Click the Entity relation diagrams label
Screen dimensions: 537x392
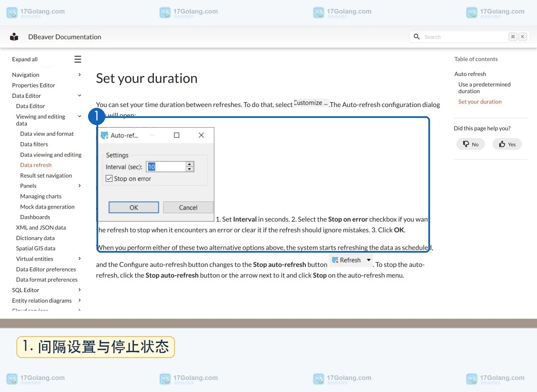click(42, 301)
